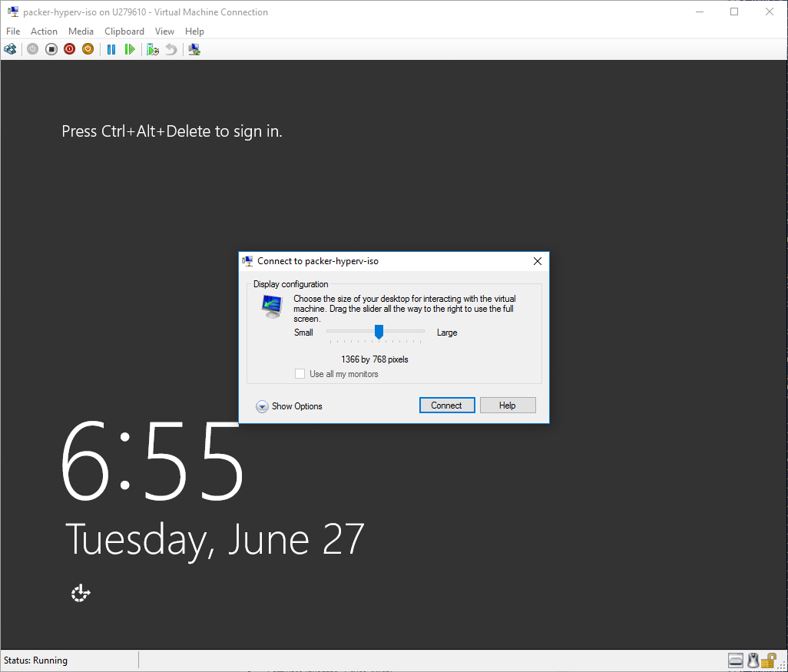The height and width of the screenshot is (672, 788).
Task: Click the security lock status icon
Action: (x=770, y=660)
